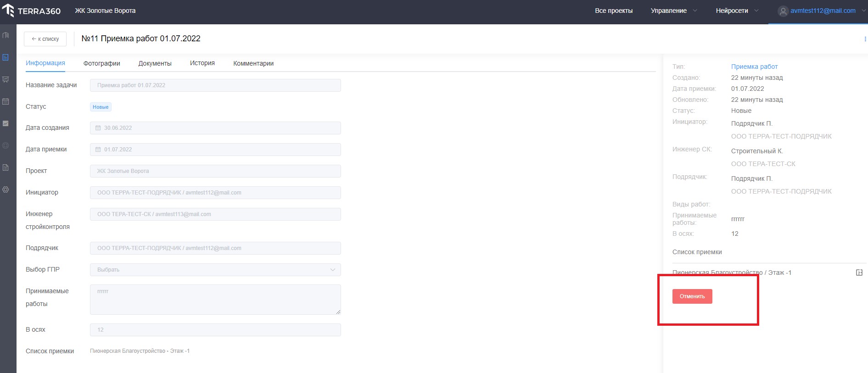Click ООО ТЕРА-ТЕСТ-СК in side panel

[763, 164]
